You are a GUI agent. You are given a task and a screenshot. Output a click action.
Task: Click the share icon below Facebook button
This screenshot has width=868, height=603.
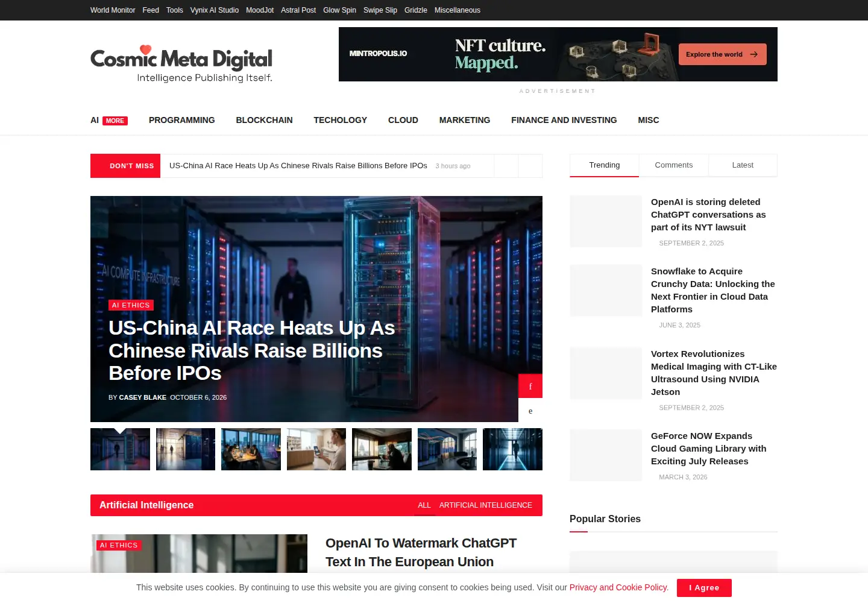[x=530, y=411]
